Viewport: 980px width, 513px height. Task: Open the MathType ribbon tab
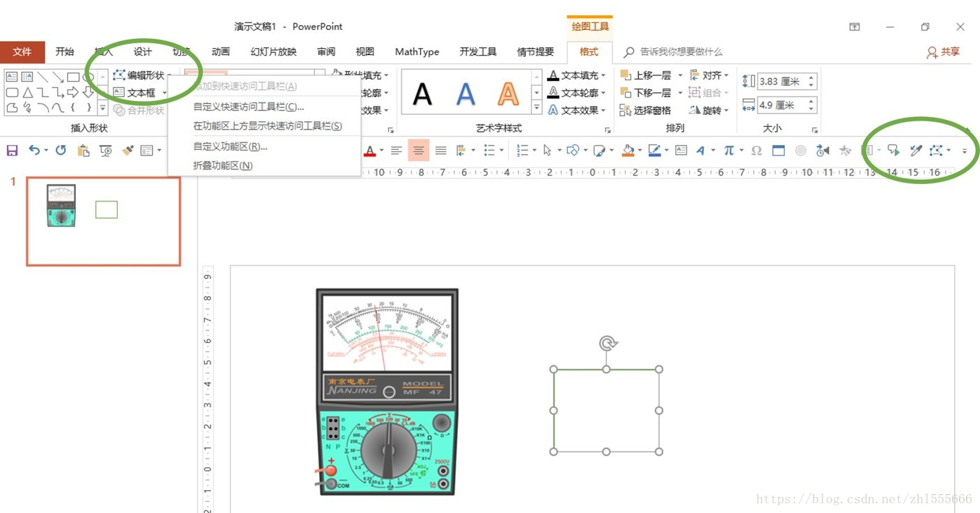point(417,52)
